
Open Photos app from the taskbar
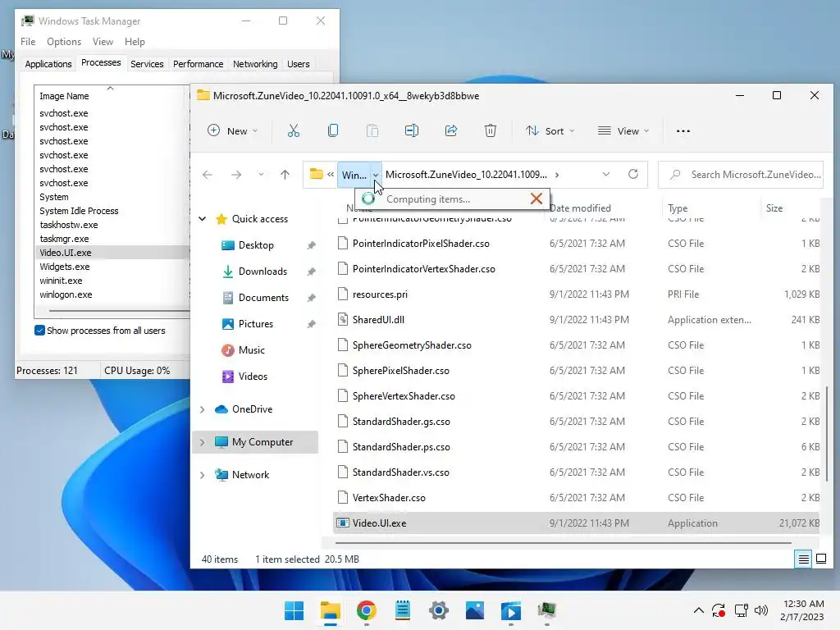click(475, 610)
